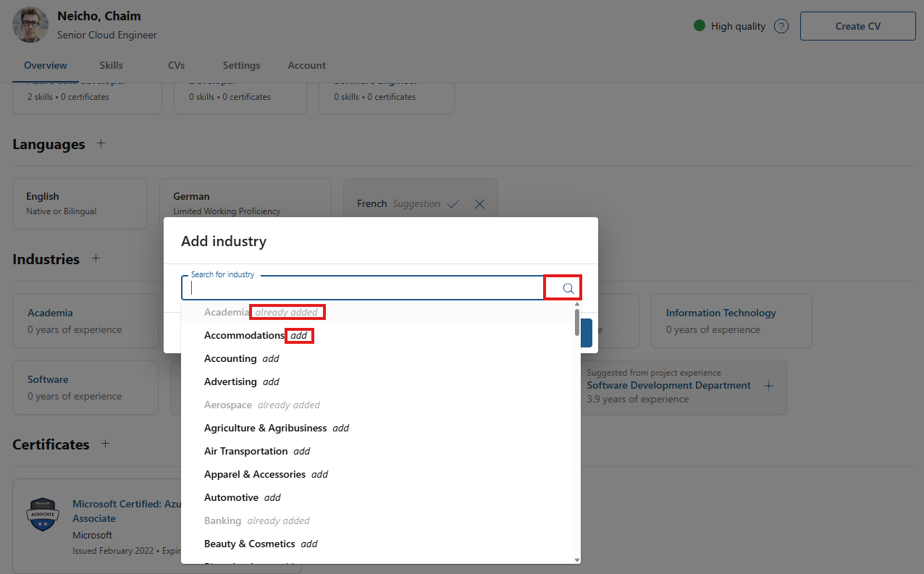Open the CVs tab

point(177,65)
